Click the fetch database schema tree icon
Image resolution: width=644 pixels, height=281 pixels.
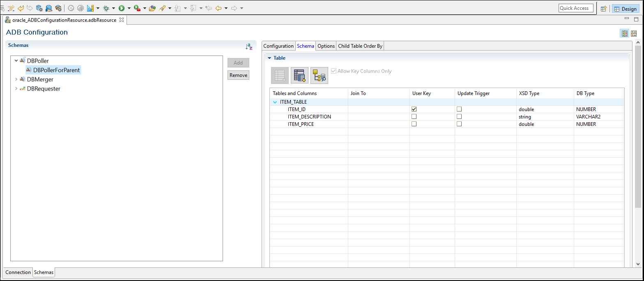click(319, 75)
